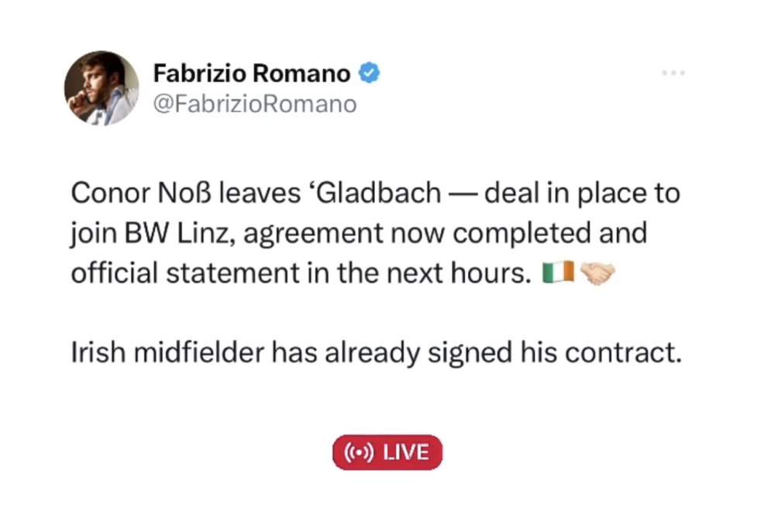Open the three-dot more options menu
This screenshot has width=775, height=532.
tap(673, 74)
